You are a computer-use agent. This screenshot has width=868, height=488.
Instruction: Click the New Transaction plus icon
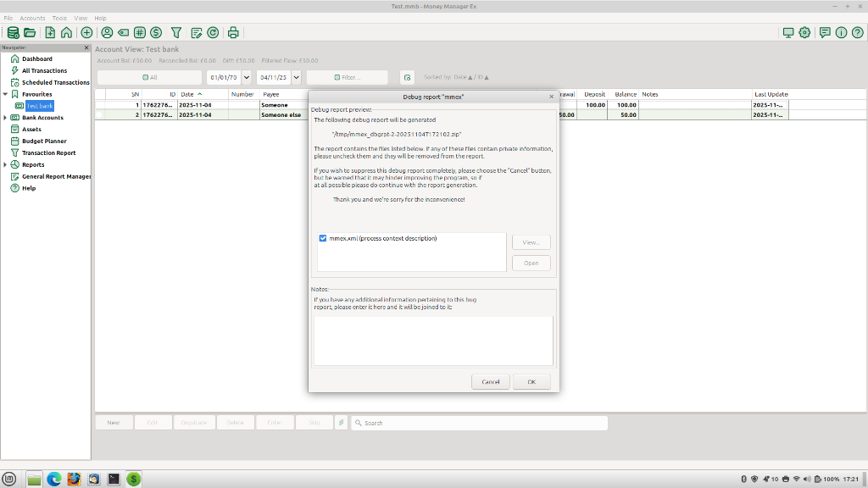(x=86, y=33)
